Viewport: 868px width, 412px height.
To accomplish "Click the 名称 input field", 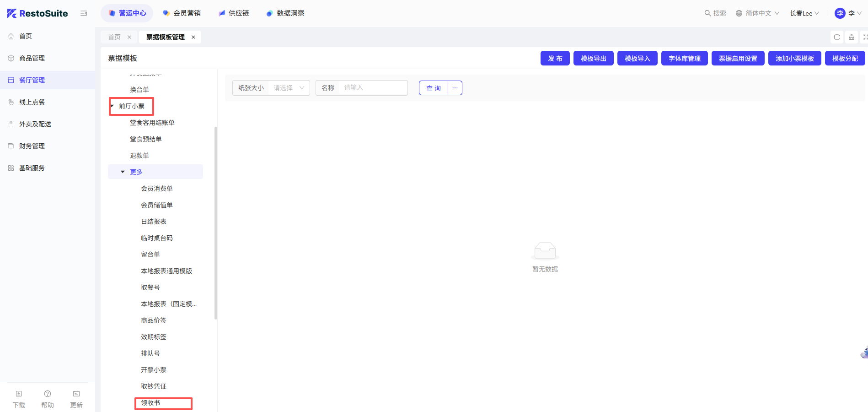I will tap(373, 88).
